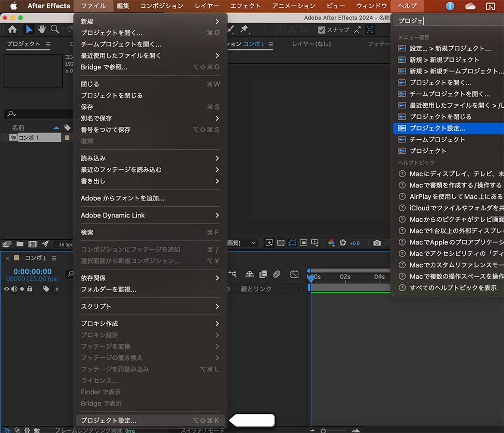Open the コンポジション menu
Image resolution: width=504 pixels, height=433 pixels.
(x=162, y=6)
